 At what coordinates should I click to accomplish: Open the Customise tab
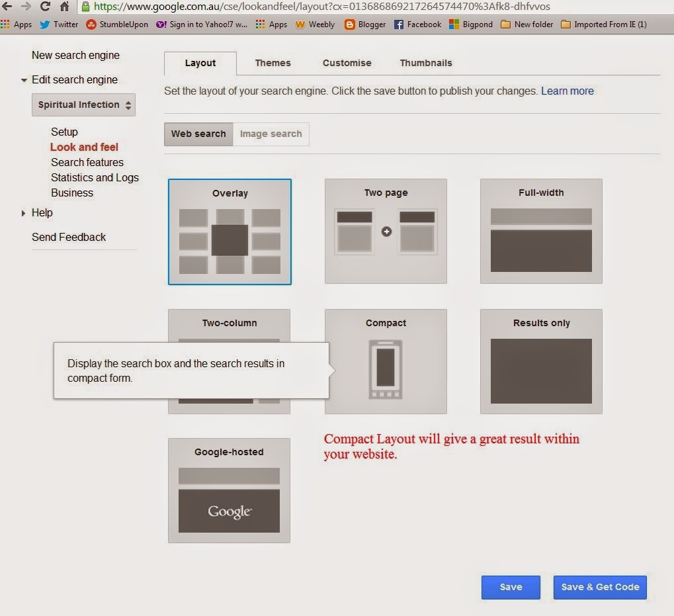coord(346,63)
